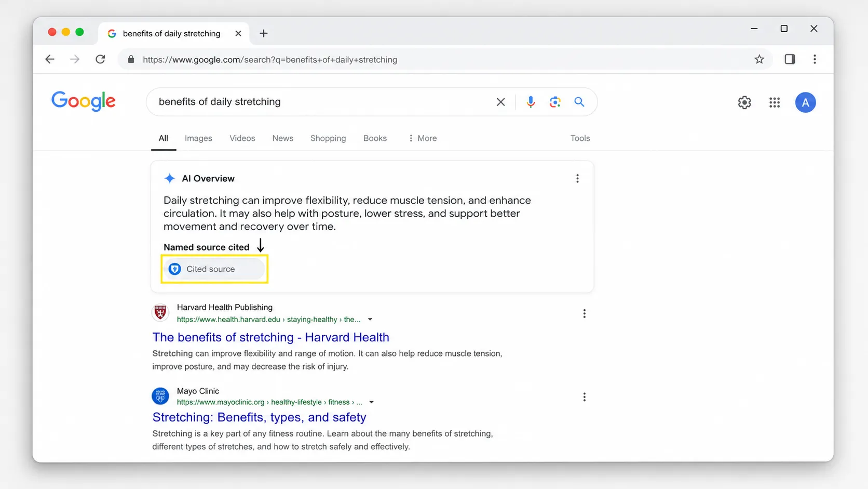The width and height of the screenshot is (868, 489).
Task: Open the Cited source chip
Action: tap(214, 269)
